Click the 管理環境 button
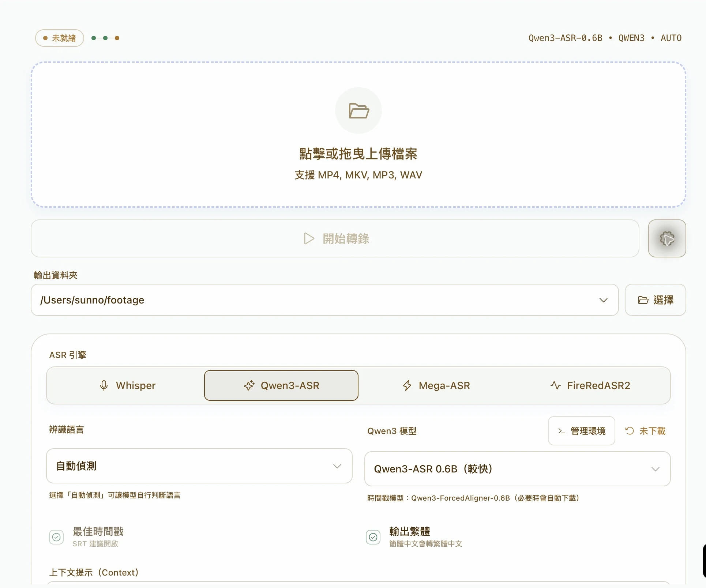The width and height of the screenshot is (706, 588). click(582, 431)
